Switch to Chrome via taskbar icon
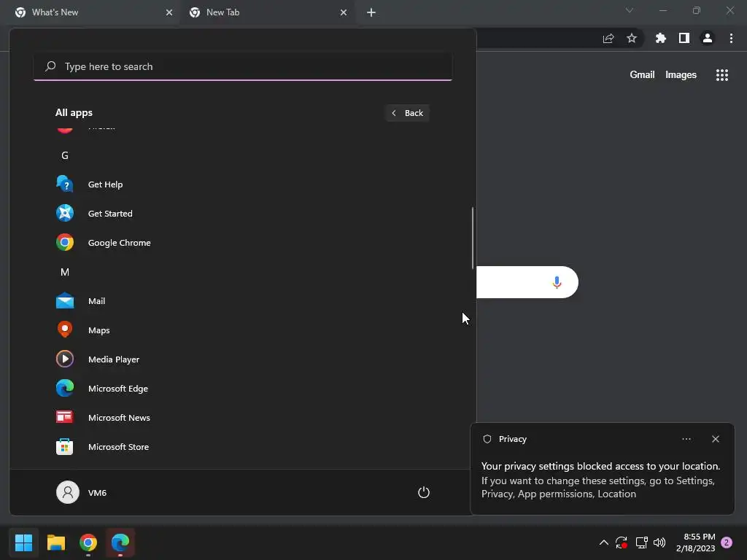 [x=88, y=542]
